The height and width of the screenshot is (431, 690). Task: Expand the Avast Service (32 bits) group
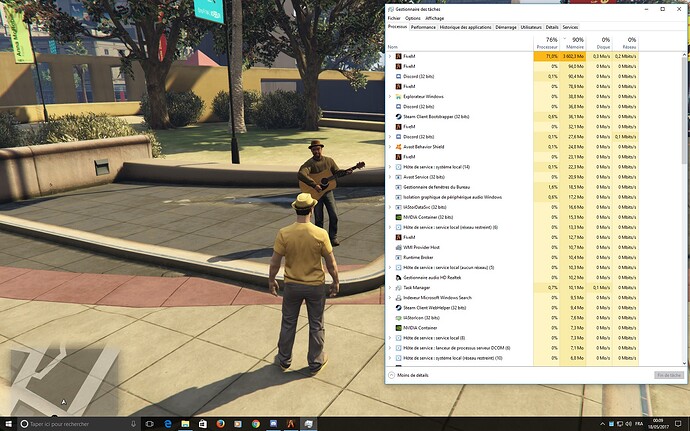(389, 177)
